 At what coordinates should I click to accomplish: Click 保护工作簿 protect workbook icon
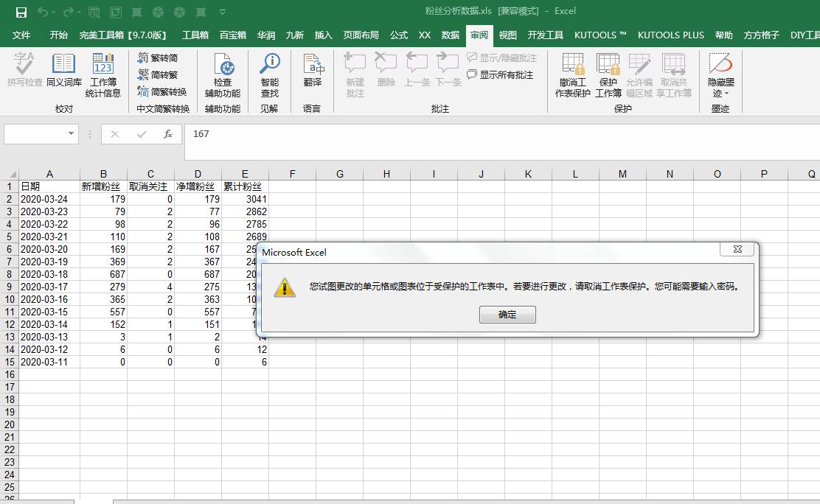tap(608, 75)
